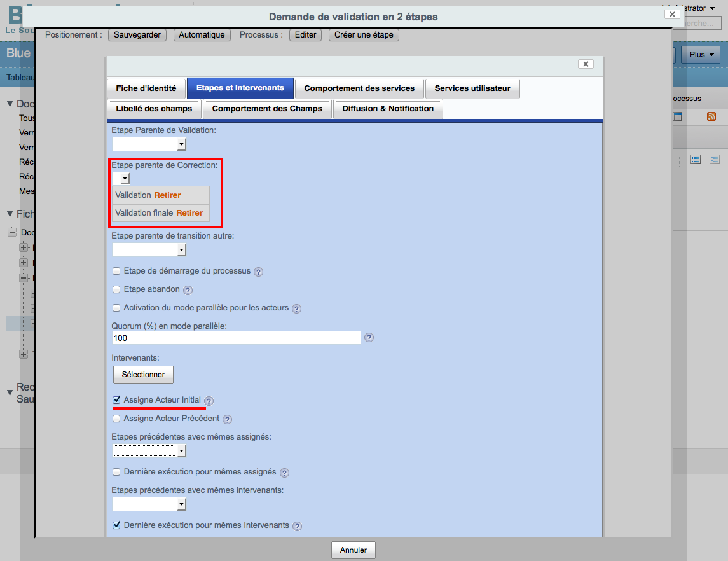
Task: Switch to Libellé des champs tab
Action: [x=154, y=109]
